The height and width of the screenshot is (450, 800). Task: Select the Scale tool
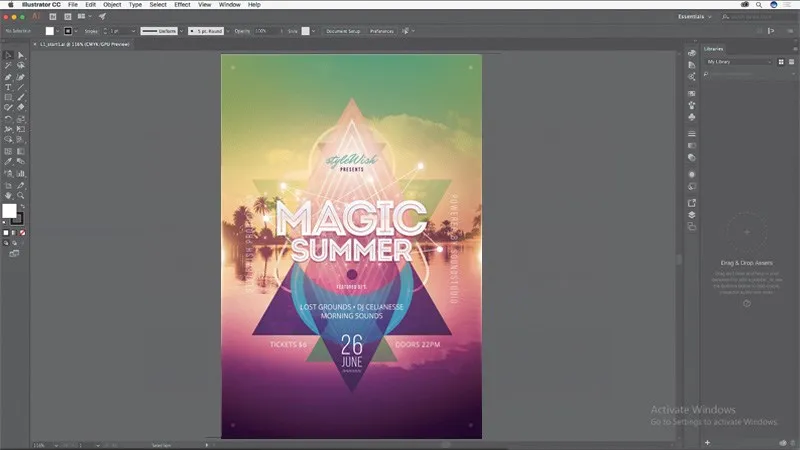point(21,119)
